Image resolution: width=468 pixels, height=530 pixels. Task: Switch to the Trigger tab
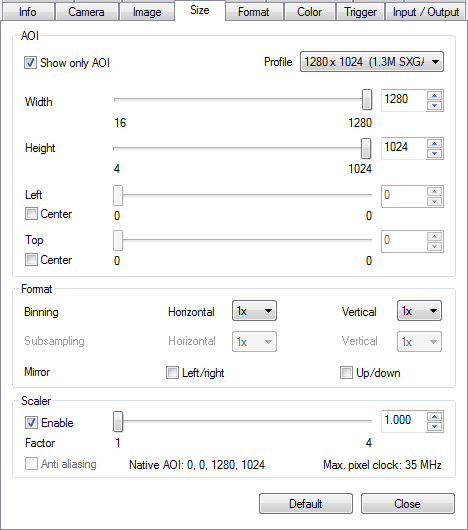pyautogui.click(x=361, y=12)
